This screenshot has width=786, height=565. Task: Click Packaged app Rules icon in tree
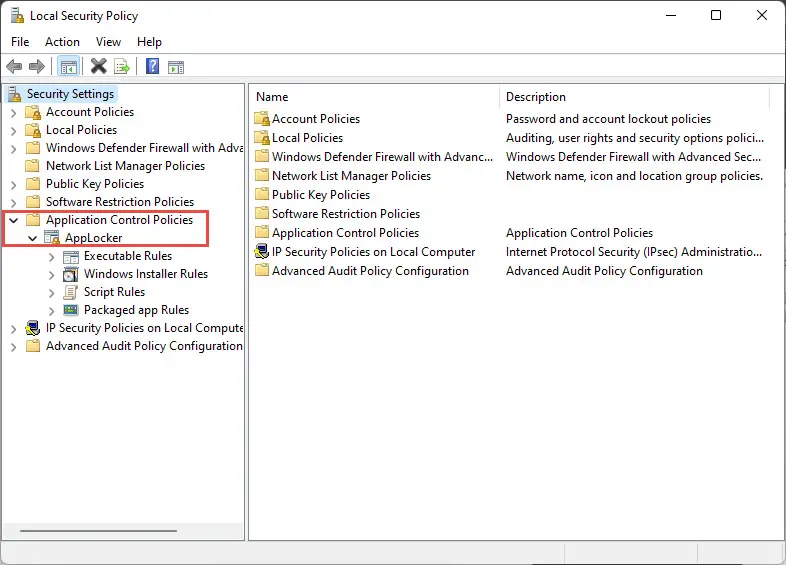[71, 310]
